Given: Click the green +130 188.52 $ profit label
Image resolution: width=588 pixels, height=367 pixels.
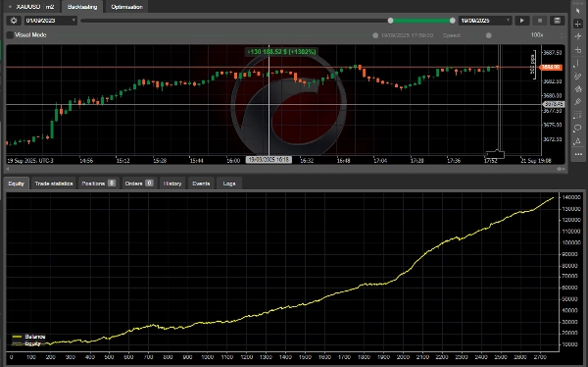Looking at the screenshot, I should click(281, 51).
